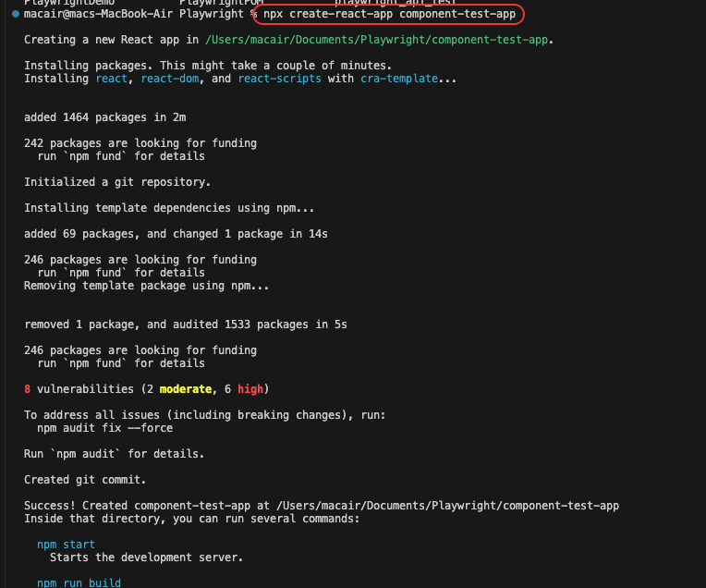Viewport: 706px width, 588px height.
Task: Click the red '8' vulnerabilities count
Action: pyautogui.click(x=27, y=389)
